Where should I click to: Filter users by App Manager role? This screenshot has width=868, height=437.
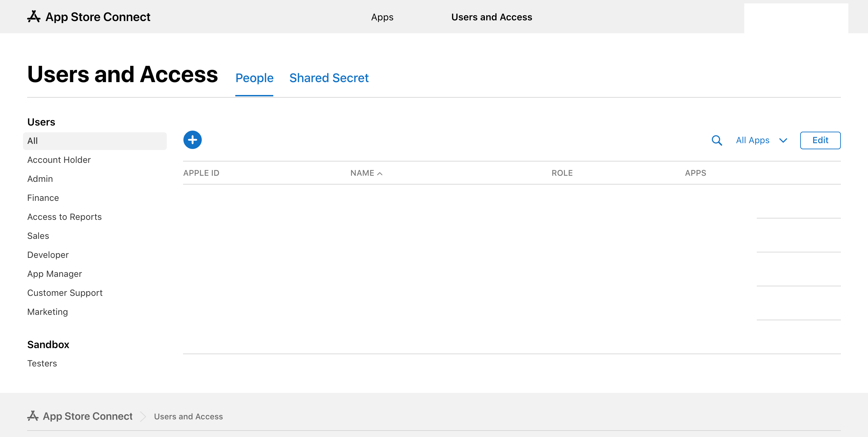(55, 274)
